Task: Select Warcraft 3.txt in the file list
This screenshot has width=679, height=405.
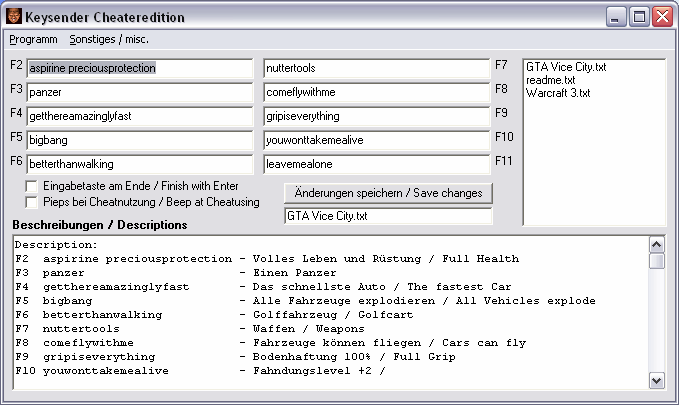Action: [558, 93]
